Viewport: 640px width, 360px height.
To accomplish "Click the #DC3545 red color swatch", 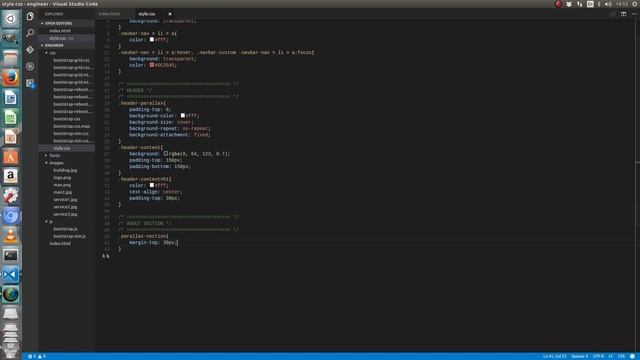I will click(152, 65).
